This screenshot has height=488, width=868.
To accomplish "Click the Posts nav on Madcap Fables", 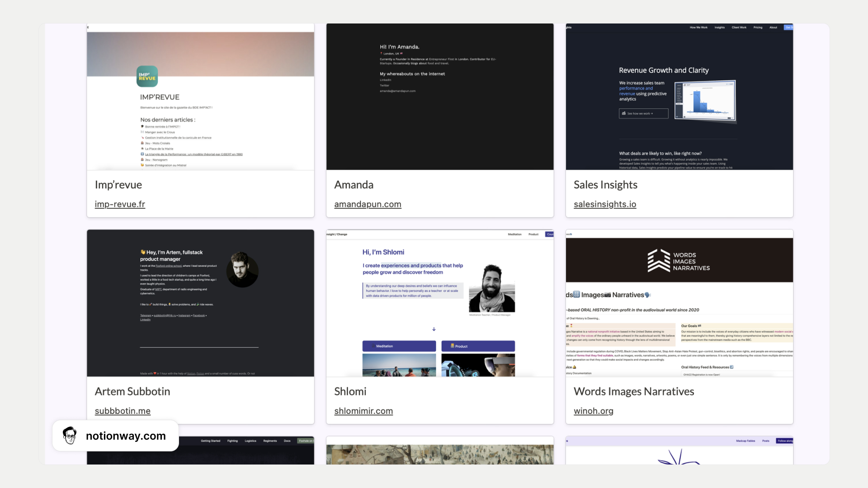I will tap(766, 441).
